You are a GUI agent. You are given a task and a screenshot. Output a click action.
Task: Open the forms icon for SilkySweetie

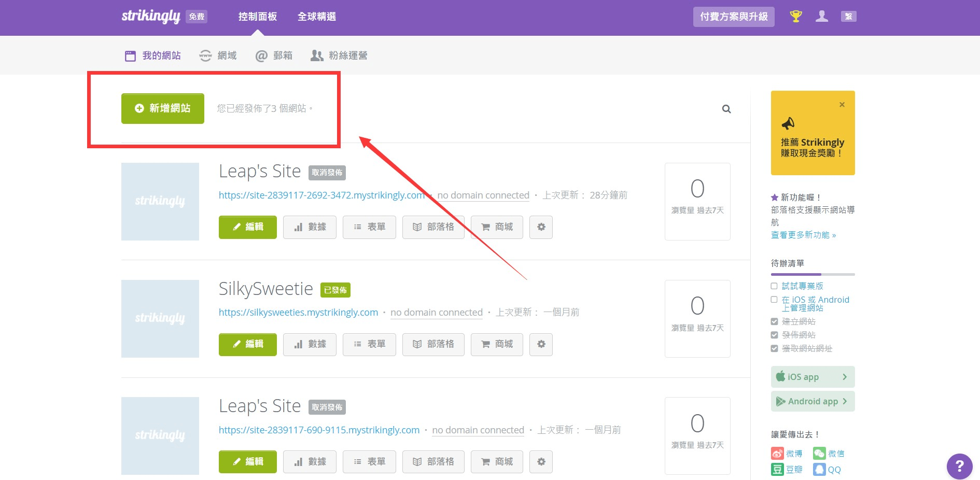coord(369,344)
